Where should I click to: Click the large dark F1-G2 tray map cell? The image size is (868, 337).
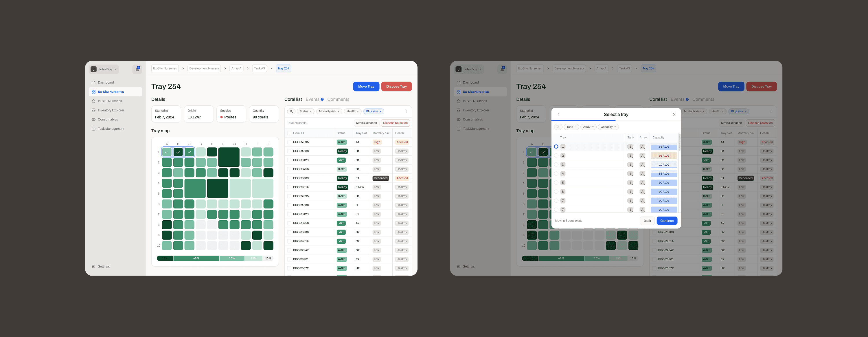coord(229,157)
